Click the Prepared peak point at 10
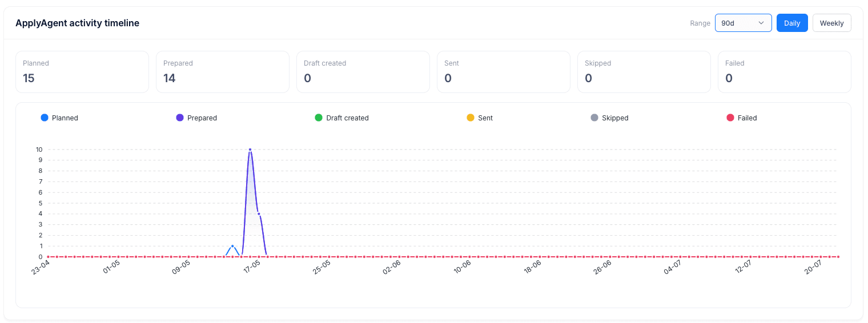 (250, 150)
